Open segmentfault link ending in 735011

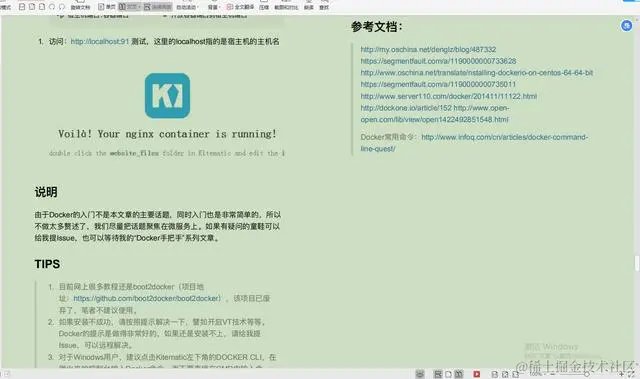click(x=438, y=84)
